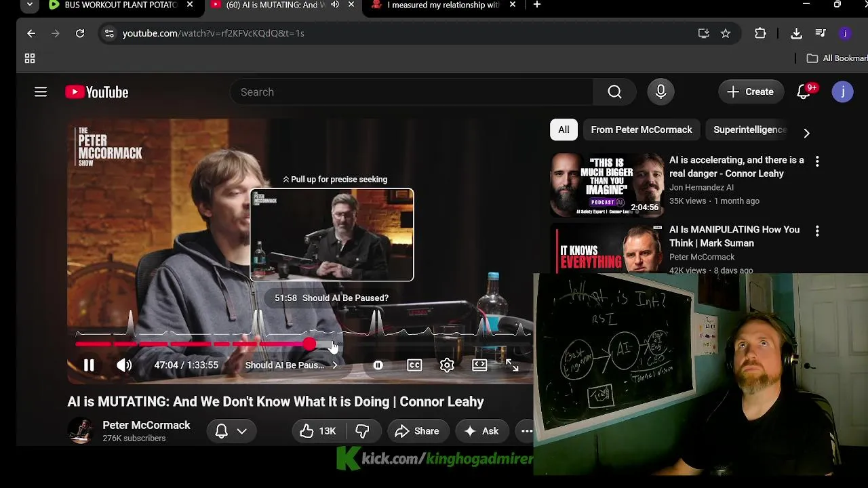
Task: Open options for the Connor Leahy recommendation
Action: [817, 161]
